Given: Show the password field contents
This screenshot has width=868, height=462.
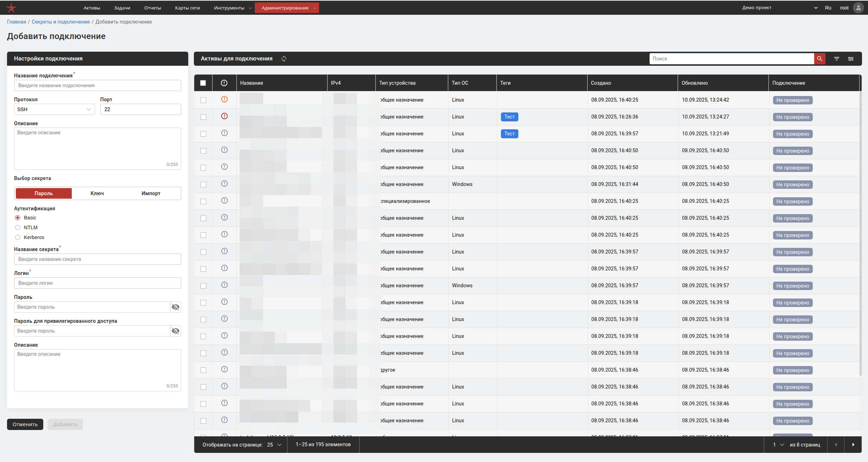Looking at the screenshot, I should pos(176,307).
